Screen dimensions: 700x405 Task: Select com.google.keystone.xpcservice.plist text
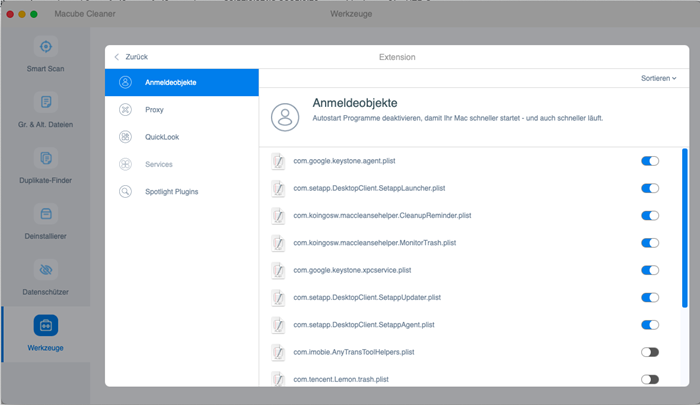pos(352,270)
